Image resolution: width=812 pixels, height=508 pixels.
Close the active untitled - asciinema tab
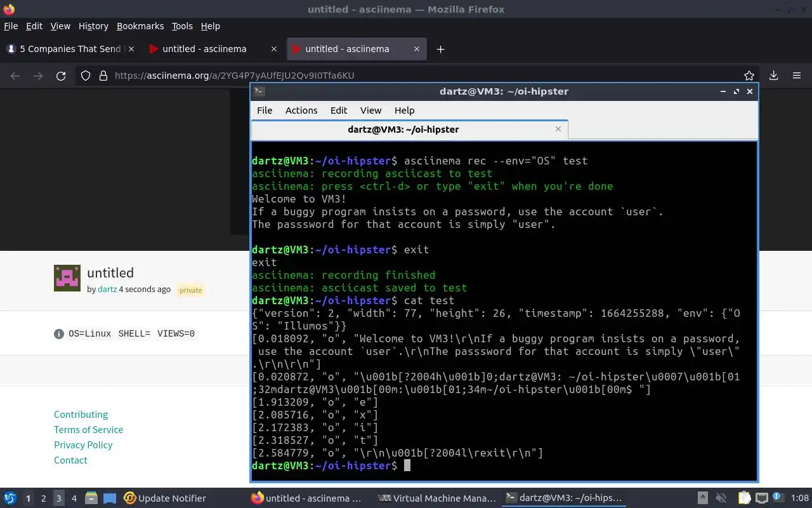[417, 49]
